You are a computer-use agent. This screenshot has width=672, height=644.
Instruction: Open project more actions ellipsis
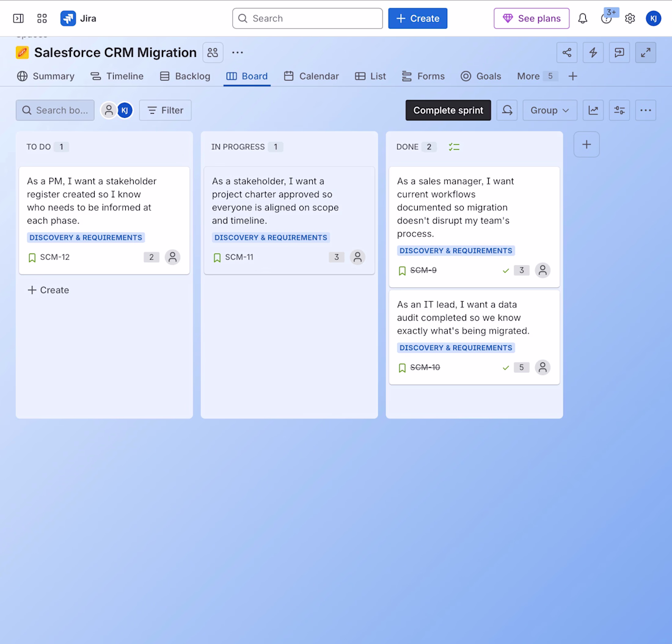pos(238,53)
